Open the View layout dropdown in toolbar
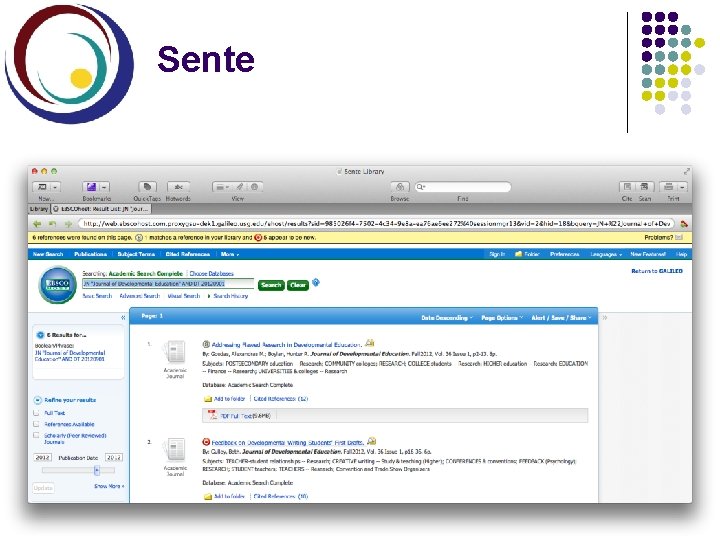The height and width of the screenshot is (540, 720). click(222, 187)
